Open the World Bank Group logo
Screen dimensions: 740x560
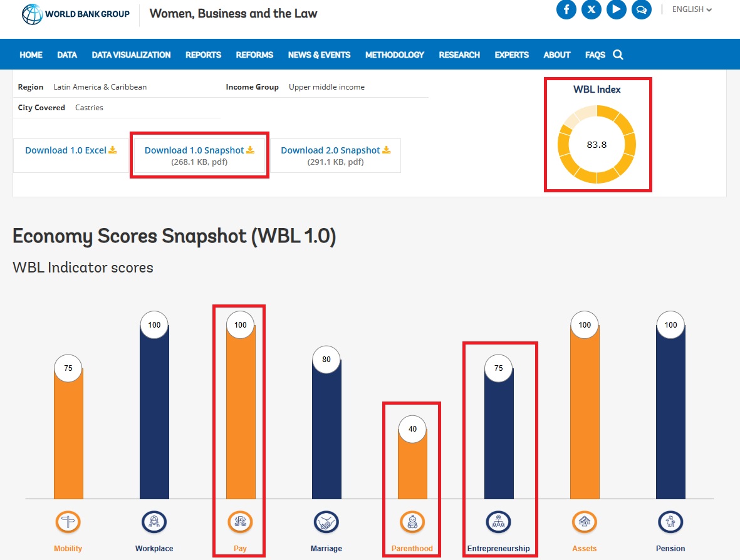[x=76, y=14]
